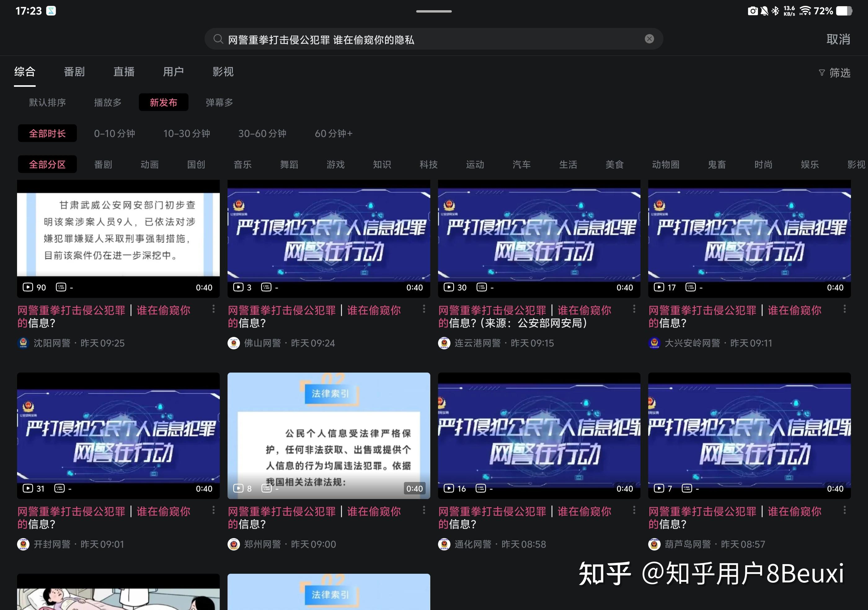Filter by 美食 category
The width and height of the screenshot is (868, 610).
[x=615, y=164]
